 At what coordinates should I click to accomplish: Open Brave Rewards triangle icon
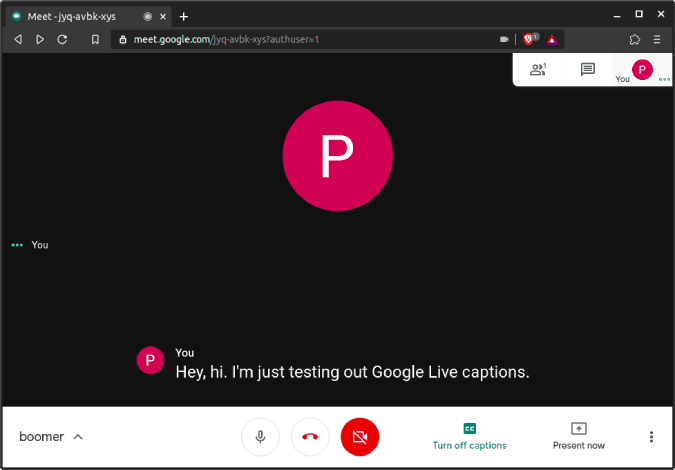[552, 40]
